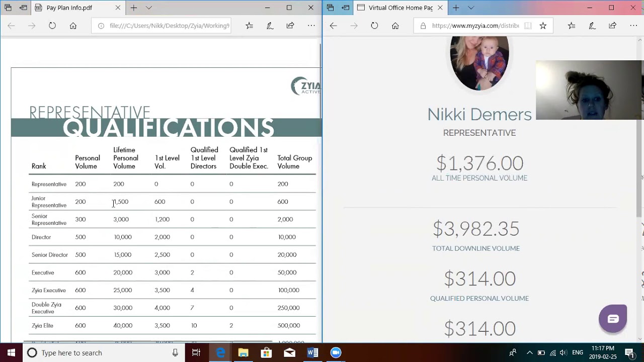Add notes pen icon in Pay Plan window
This screenshot has width=644, height=362.
click(x=270, y=26)
